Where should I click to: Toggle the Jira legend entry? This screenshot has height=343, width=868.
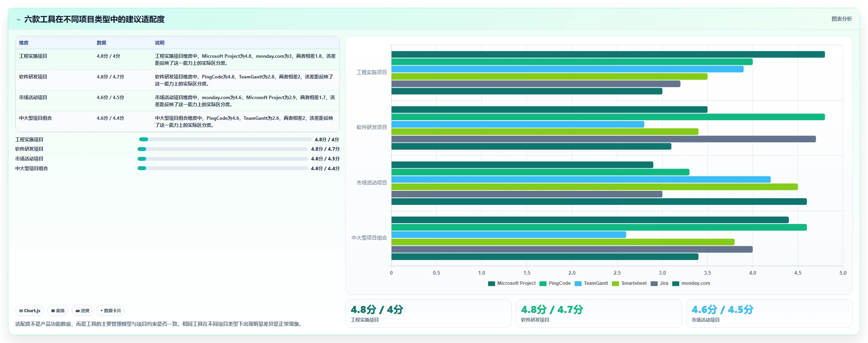[x=659, y=283]
